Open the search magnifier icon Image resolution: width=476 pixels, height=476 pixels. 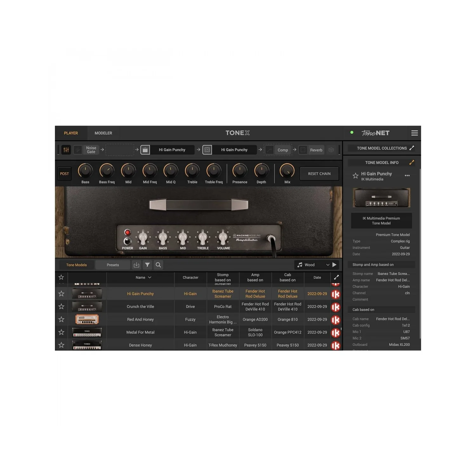(x=158, y=265)
